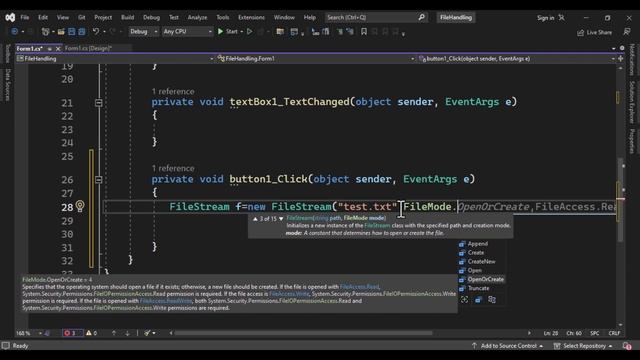Click Select Repository in status bar
The image size is (640, 360).
click(x=583, y=346)
